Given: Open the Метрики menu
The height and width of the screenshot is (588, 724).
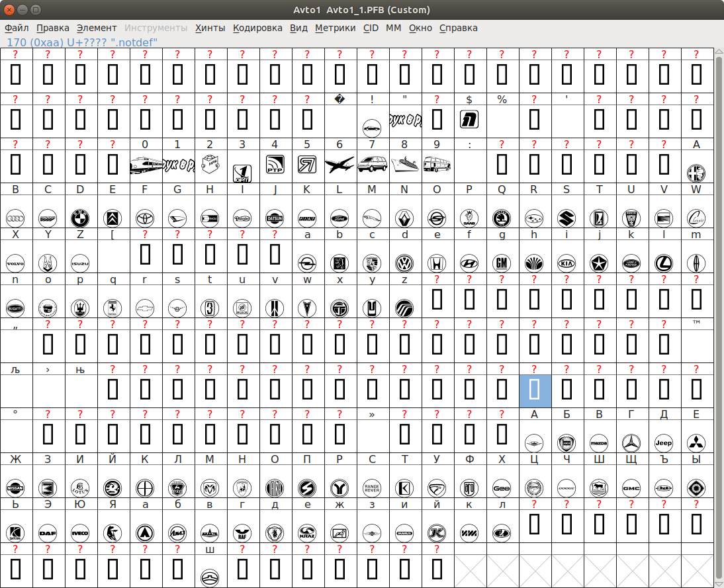Looking at the screenshot, I should (336, 28).
